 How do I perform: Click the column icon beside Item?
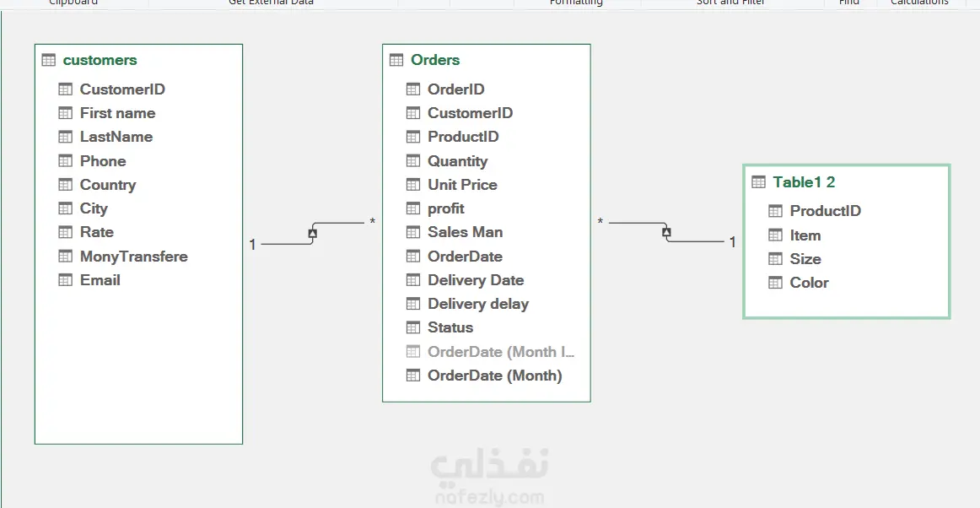point(775,235)
